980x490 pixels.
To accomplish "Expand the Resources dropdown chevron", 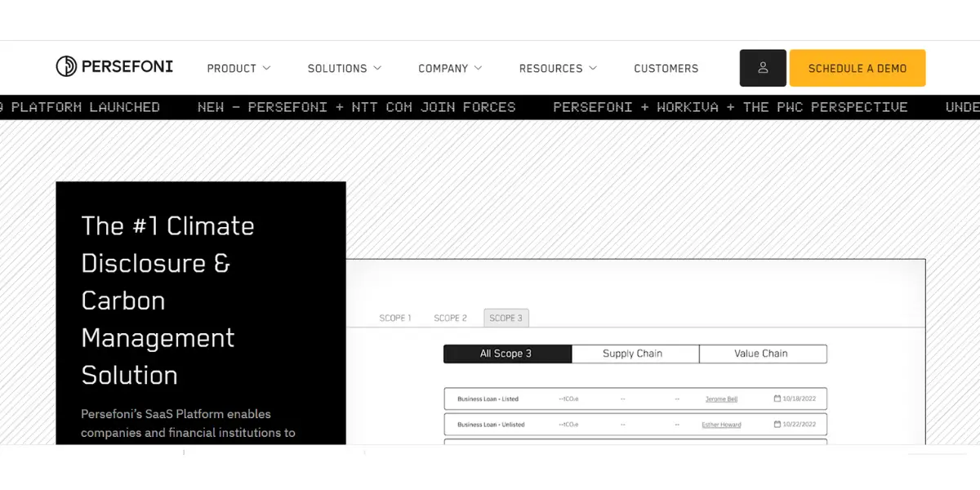I will pyautogui.click(x=593, y=69).
